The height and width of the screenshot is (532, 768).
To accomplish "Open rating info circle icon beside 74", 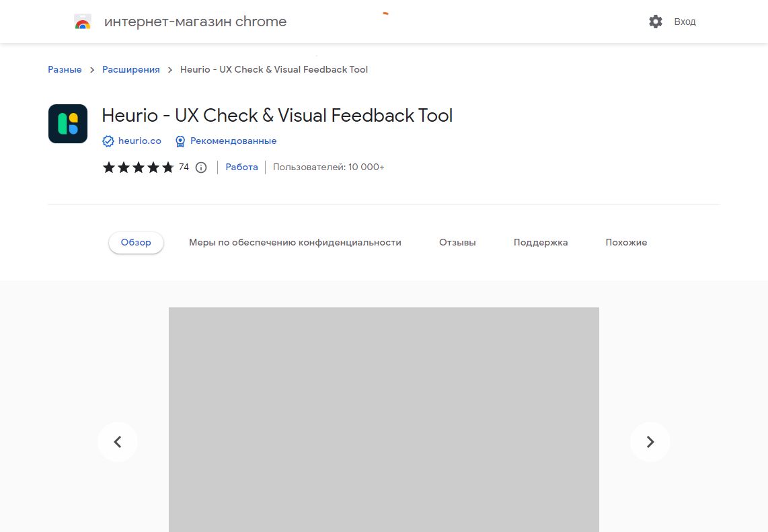I will pos(201,167).
